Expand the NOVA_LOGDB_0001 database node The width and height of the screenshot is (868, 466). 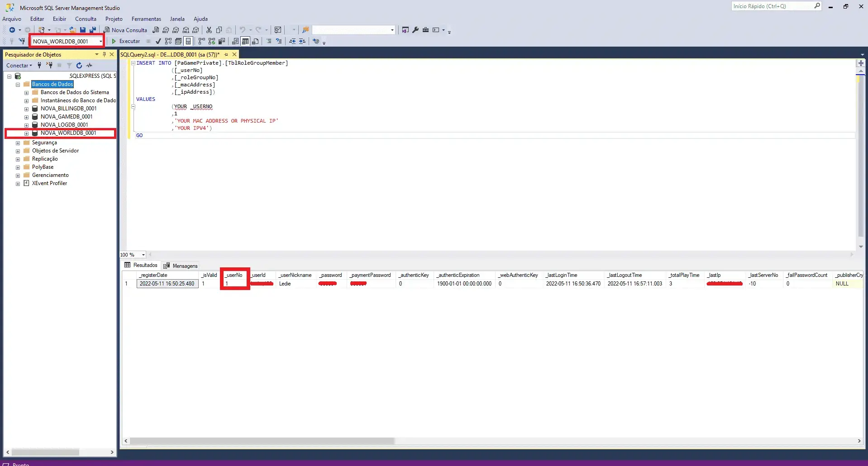click(26, 125)
